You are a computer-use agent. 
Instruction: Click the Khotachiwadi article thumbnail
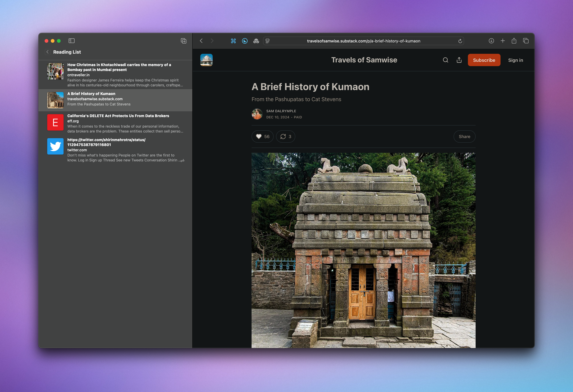pyautogui.click(x=55, y=71)
